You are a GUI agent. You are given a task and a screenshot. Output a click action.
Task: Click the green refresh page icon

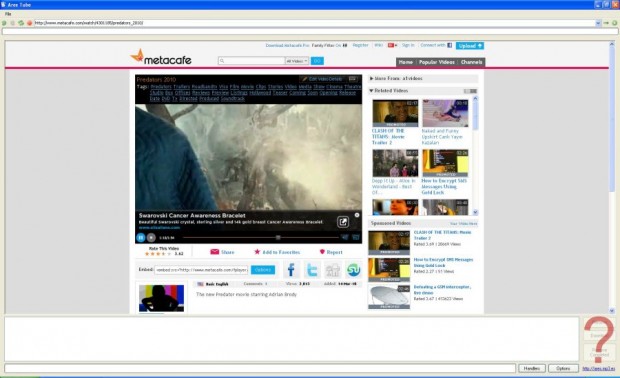(x=21, y=23)
